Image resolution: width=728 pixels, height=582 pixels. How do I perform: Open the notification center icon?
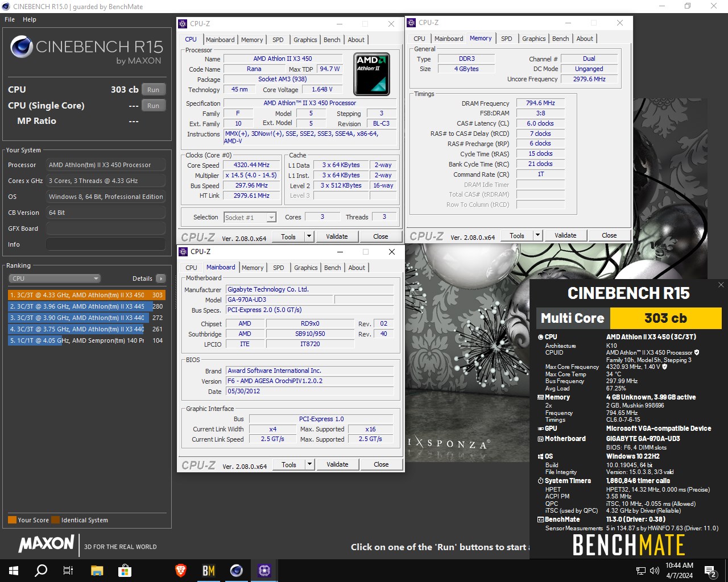coord(710,571)
